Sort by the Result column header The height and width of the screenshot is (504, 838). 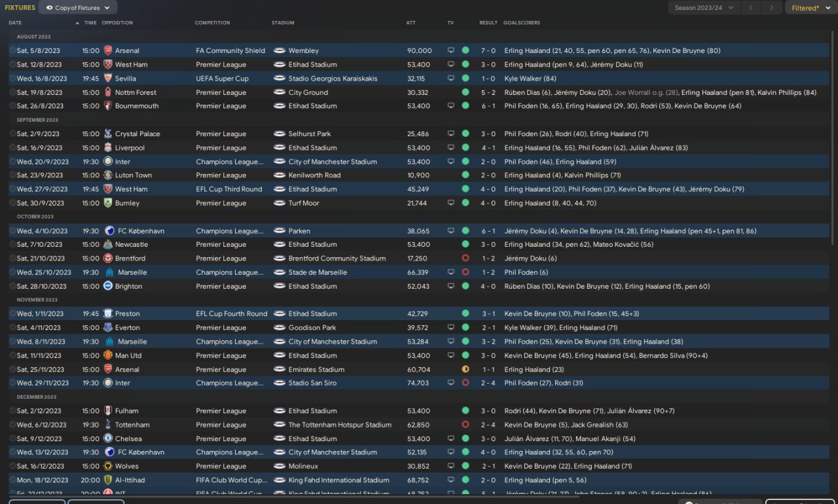tap(488, 23)
